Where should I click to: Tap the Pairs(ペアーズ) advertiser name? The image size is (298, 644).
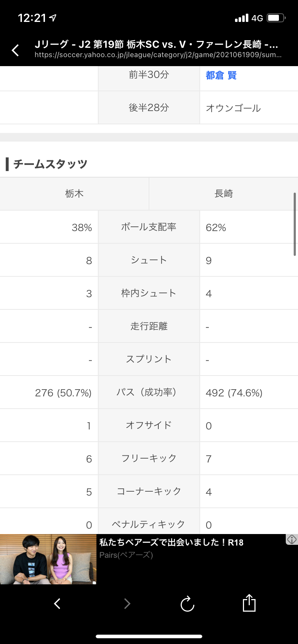click(126, 555)
